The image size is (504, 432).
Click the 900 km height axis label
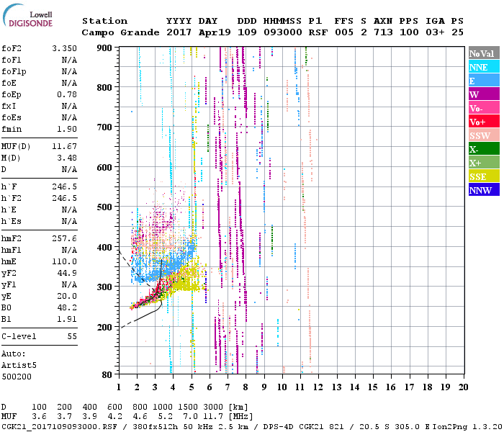[x=106, y=48]
